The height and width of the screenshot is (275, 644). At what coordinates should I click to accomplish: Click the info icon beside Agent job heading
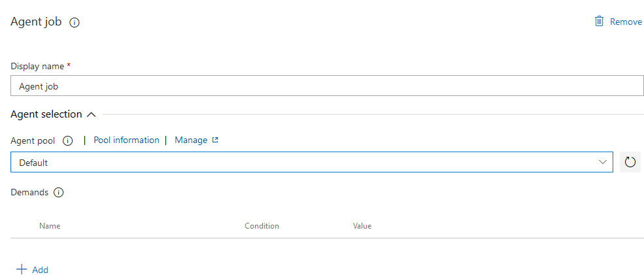click(75, 22)
